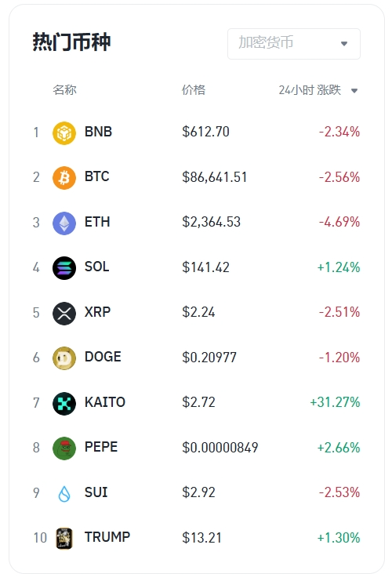
Task: Open the TRUMP coin name link
Action: (x=107, y=537)
